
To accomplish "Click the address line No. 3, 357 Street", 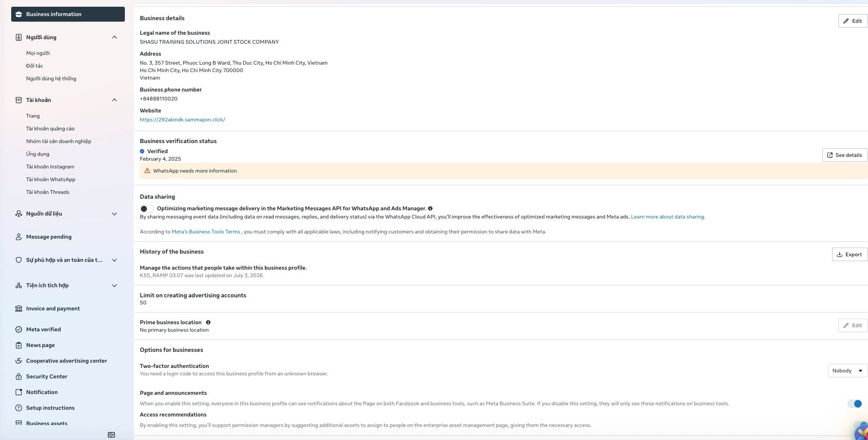I will [234, 63].
